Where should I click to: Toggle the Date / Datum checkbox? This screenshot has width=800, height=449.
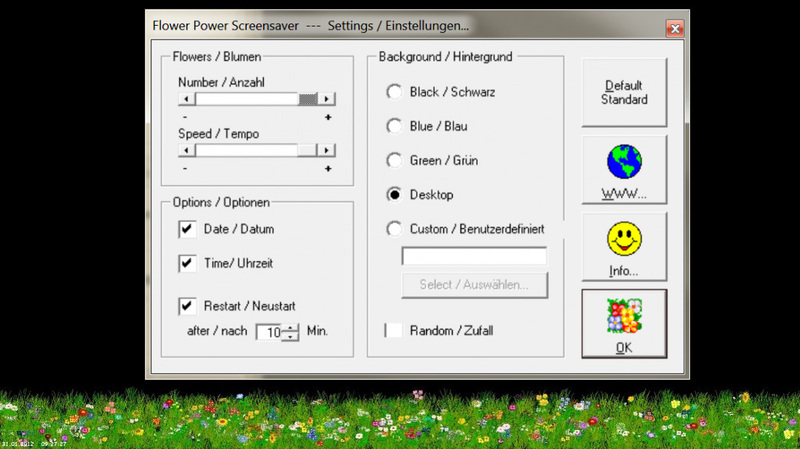(187, 229)
